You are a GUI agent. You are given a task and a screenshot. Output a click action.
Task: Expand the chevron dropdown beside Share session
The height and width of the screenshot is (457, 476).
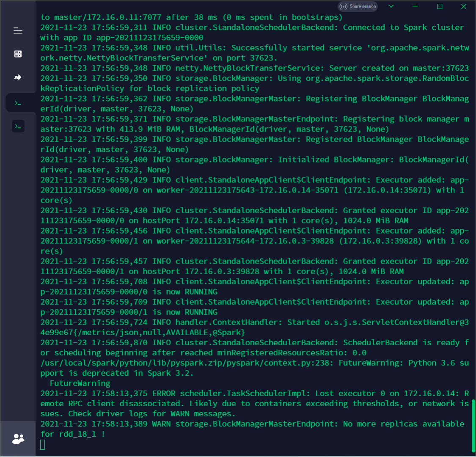click(x=391, y=6)
